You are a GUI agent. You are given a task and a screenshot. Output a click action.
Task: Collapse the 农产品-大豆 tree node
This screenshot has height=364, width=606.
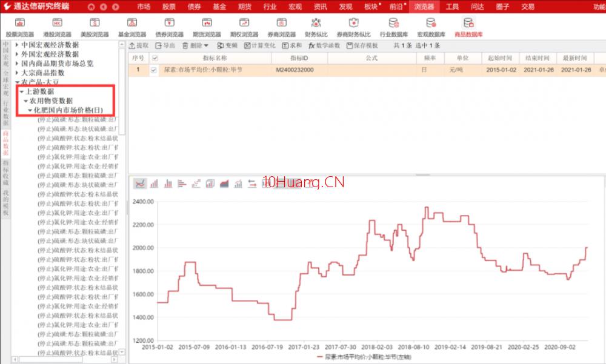pyautogui.click(x=17, y=82)
